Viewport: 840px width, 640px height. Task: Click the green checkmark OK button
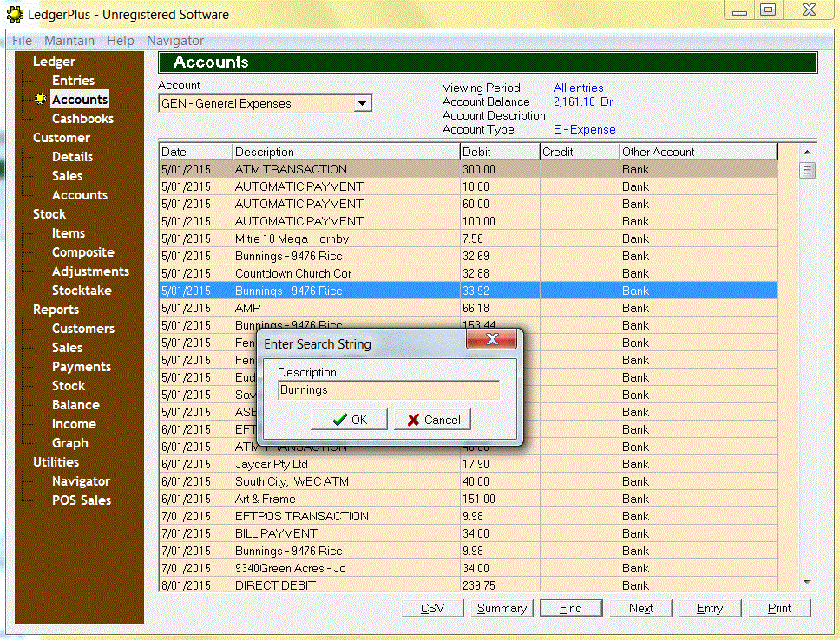(350, 420)
